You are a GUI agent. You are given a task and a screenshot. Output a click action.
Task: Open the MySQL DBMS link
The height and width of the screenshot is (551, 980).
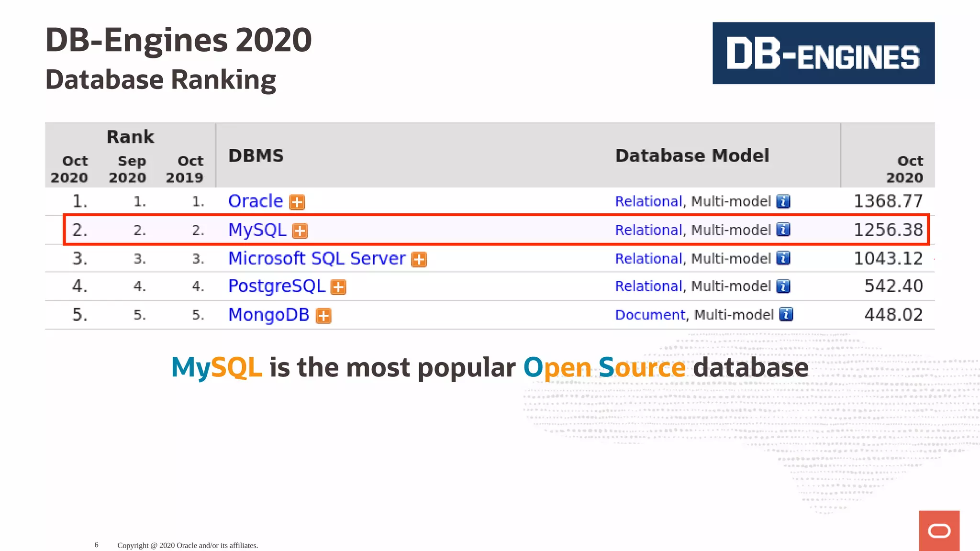257,230
